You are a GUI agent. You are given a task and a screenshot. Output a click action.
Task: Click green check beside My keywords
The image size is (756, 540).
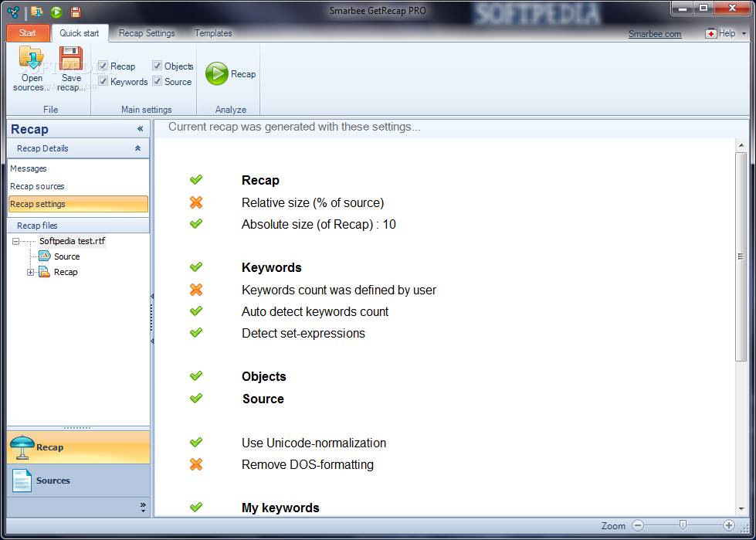tap(195, 508)
